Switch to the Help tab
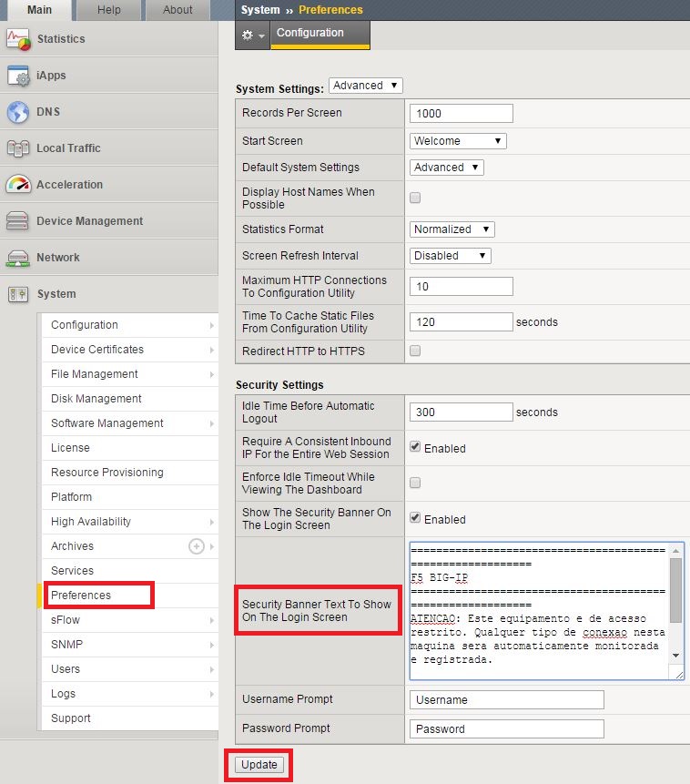 pos(108,10)
